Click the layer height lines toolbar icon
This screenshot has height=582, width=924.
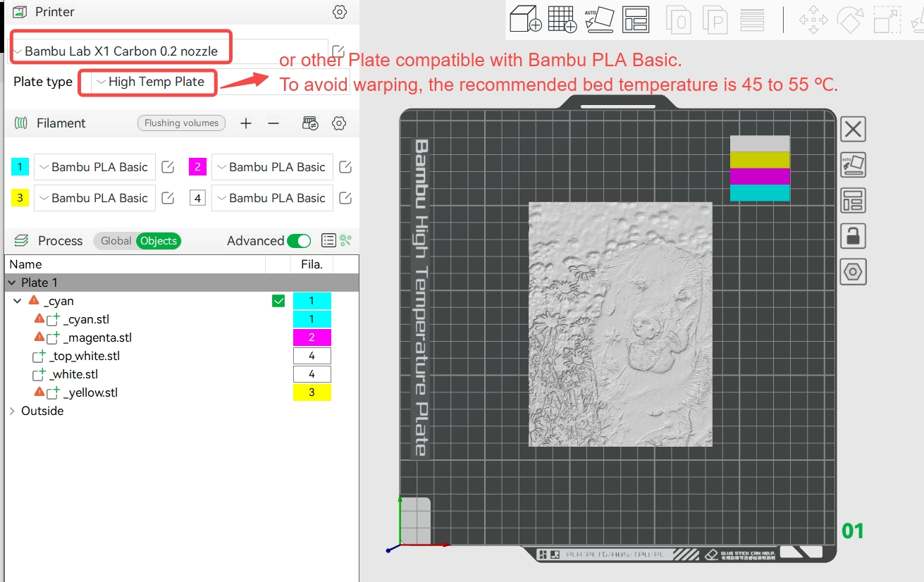coord(753,20)
